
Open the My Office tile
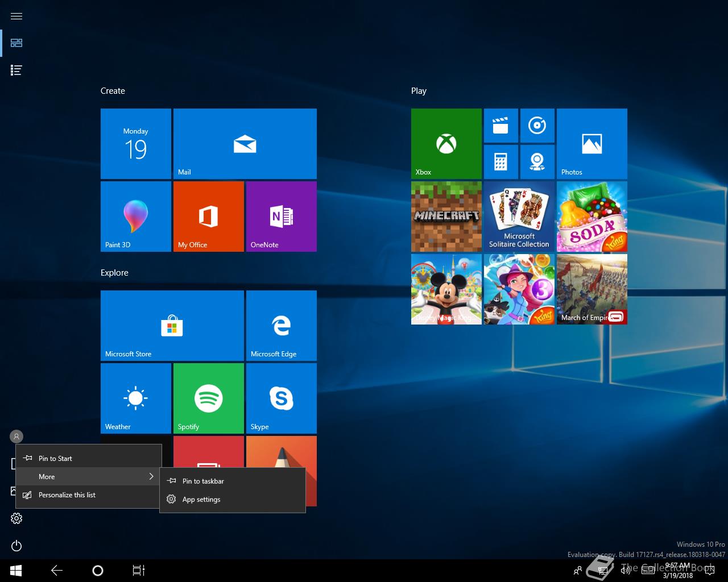click(x=209, y=217)
